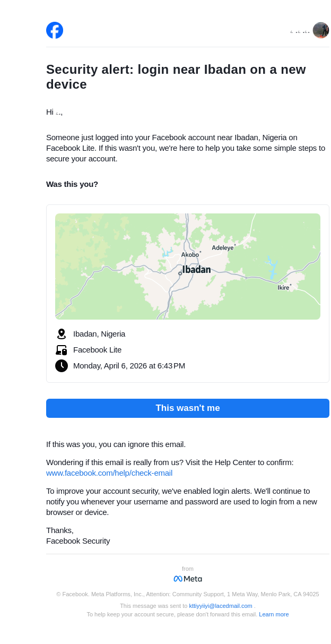Click the lacedmail.com recipient email address
The image size is (331, 644).
click(x=221, y=606)
